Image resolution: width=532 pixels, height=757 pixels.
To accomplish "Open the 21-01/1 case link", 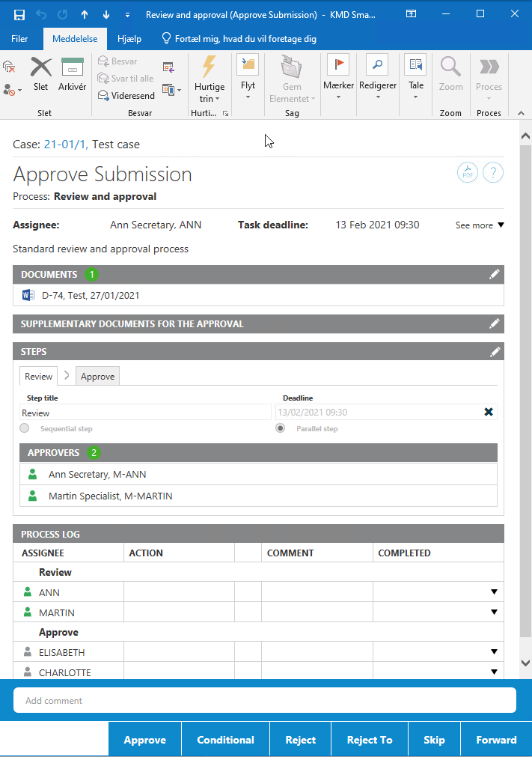I will (x=65, y=145).
